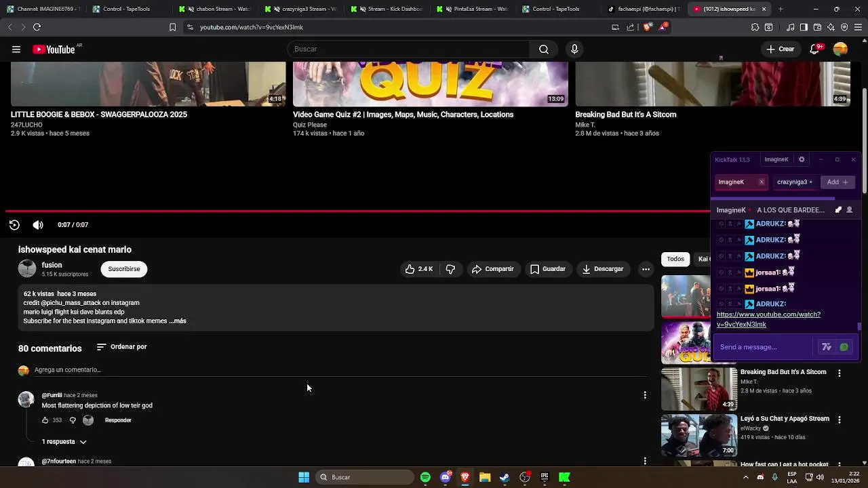Replay the video with the replay icon

(14, 225)
